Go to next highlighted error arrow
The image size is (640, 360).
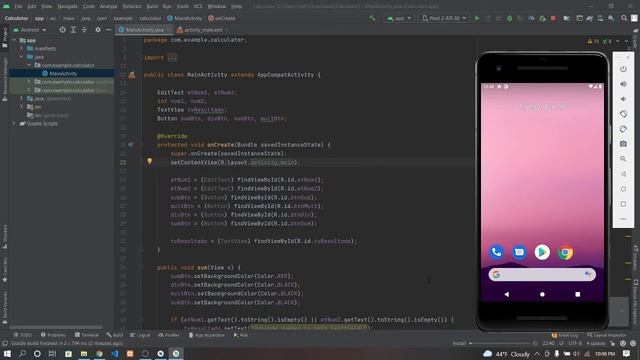point(626,41)
